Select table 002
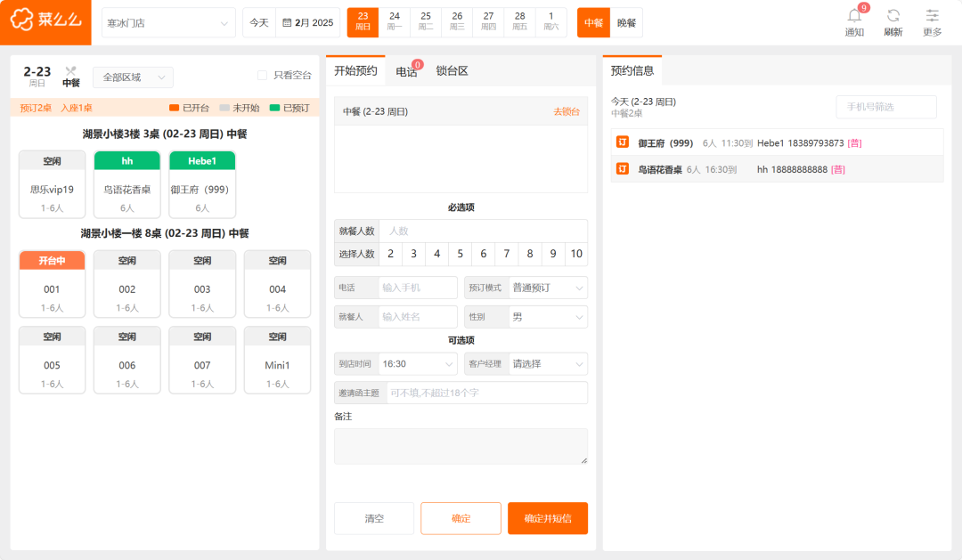 127,284
